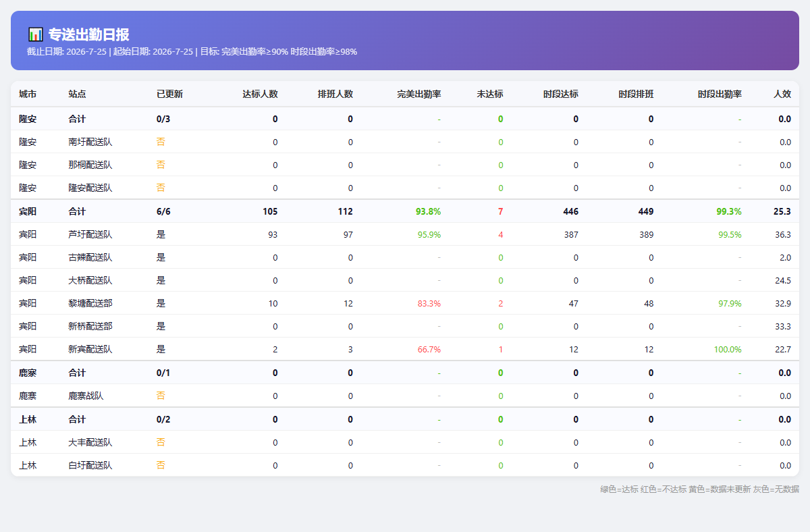This screenshot has height=532, width=810.
Task: Click the date and target subtitle line
Action: pyautogui.click(x=192, y=52)
